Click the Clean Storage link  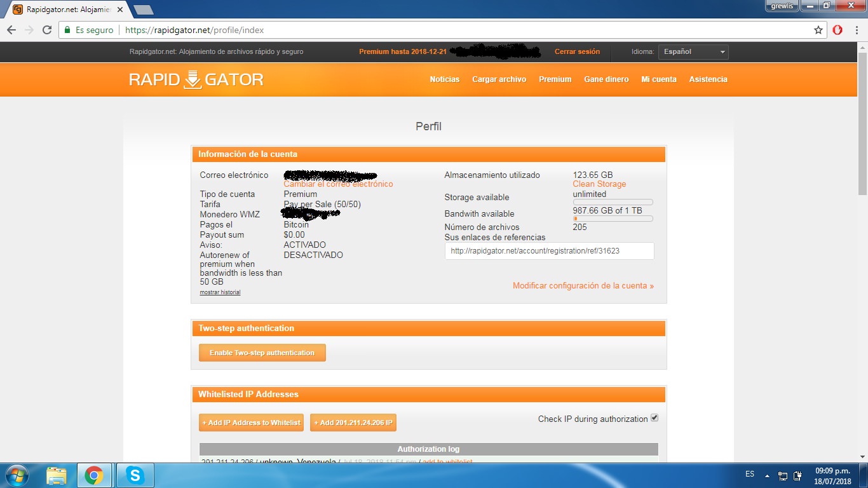tap(599, 184)
